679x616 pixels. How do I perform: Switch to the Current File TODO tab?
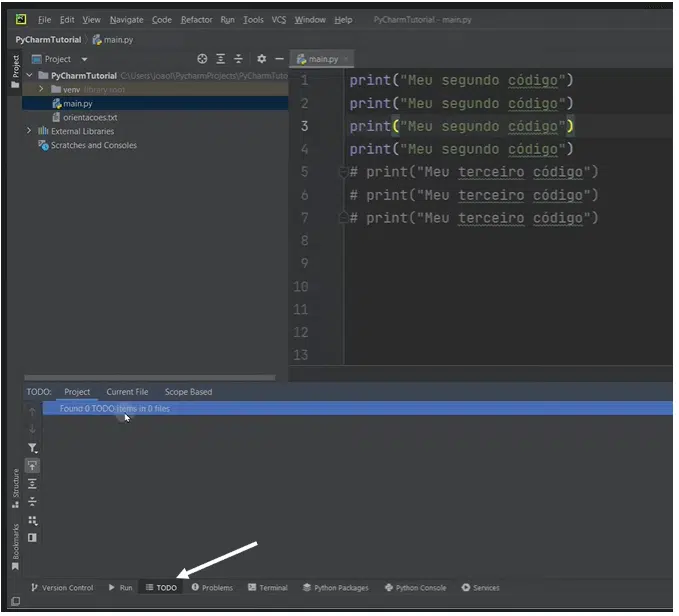click(x=127, y=392)
